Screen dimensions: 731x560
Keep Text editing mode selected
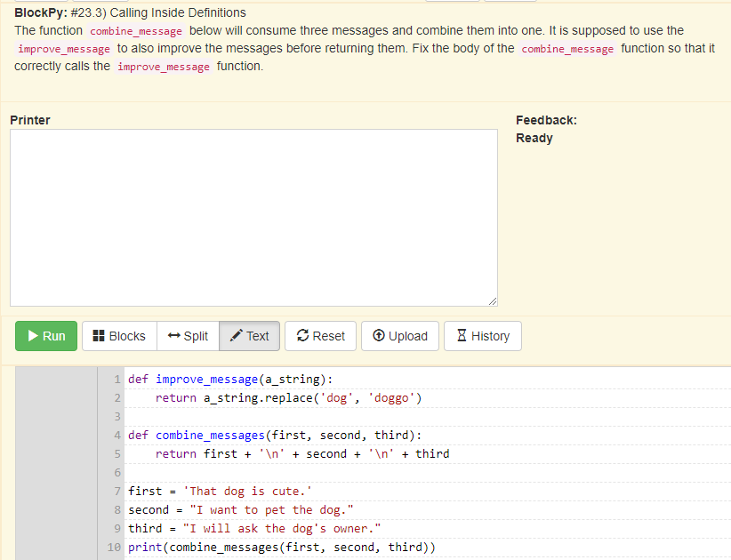[249, 336]
